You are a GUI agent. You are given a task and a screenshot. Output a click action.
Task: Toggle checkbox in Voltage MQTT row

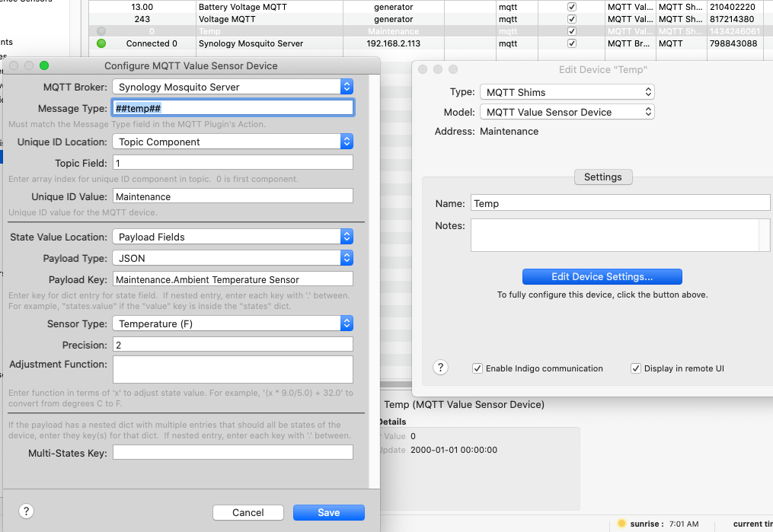572,19
